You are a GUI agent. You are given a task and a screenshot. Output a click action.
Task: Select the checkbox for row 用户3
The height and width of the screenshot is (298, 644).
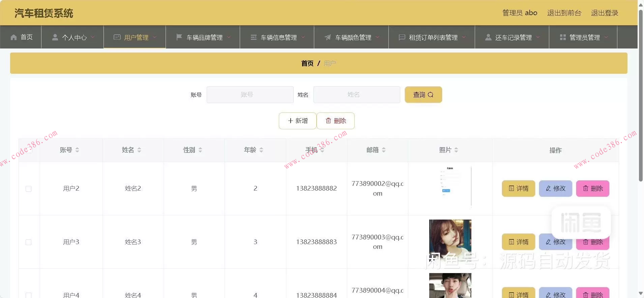coord(29,242)
